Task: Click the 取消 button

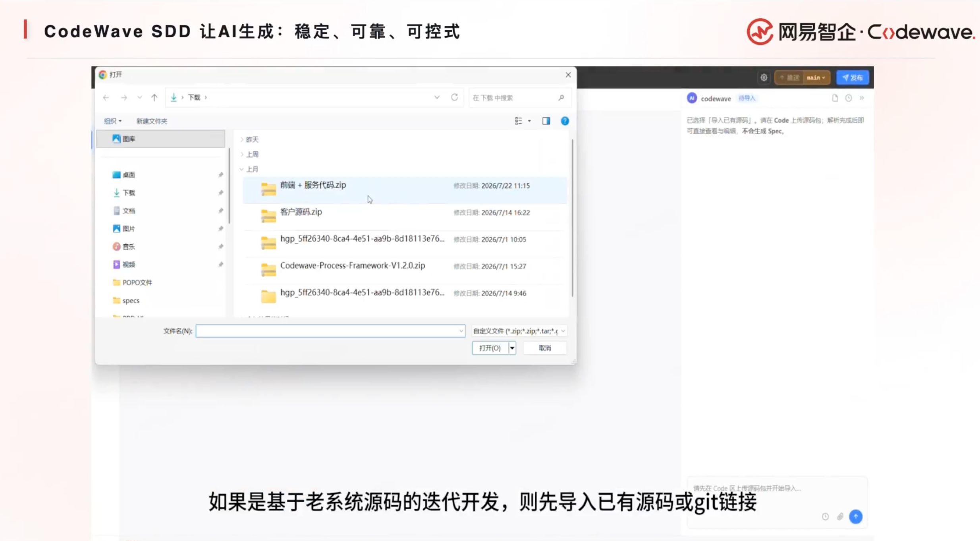Action: tap(545, 348)
